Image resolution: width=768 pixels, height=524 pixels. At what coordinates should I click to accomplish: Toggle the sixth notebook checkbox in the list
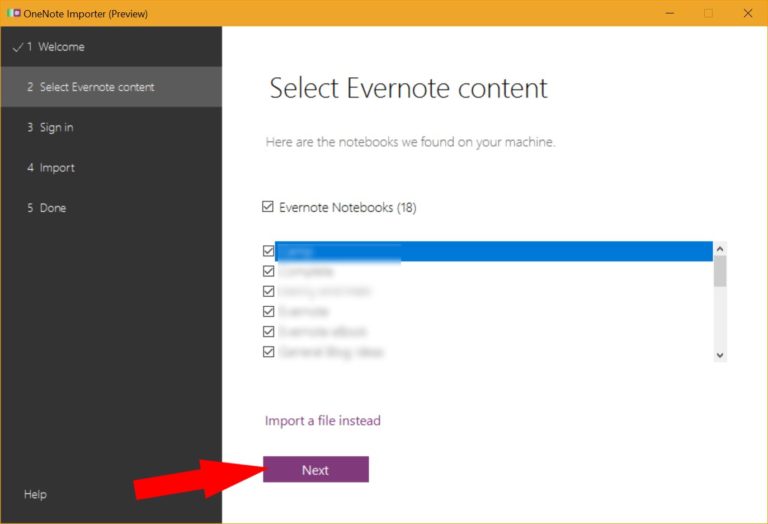[268, 352]
